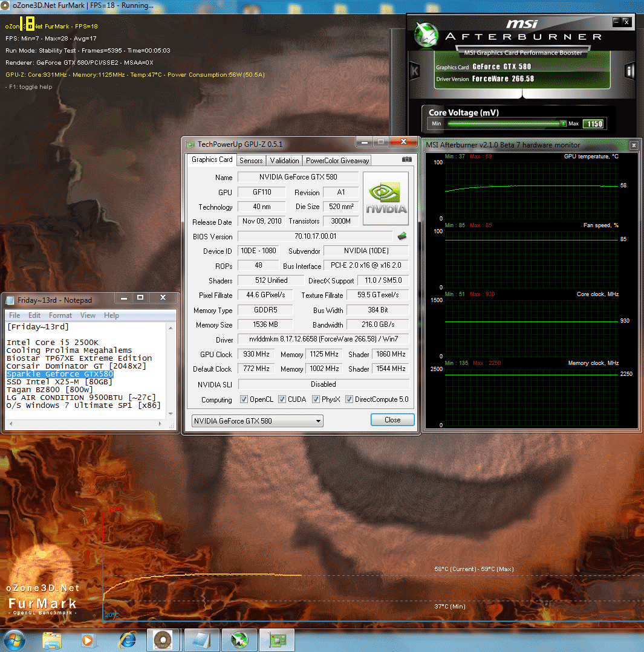The image size is (644, 652).
Task: Click the Memory Size value 1536 MB
Action: pyautogui.click(x=265, y=324)
